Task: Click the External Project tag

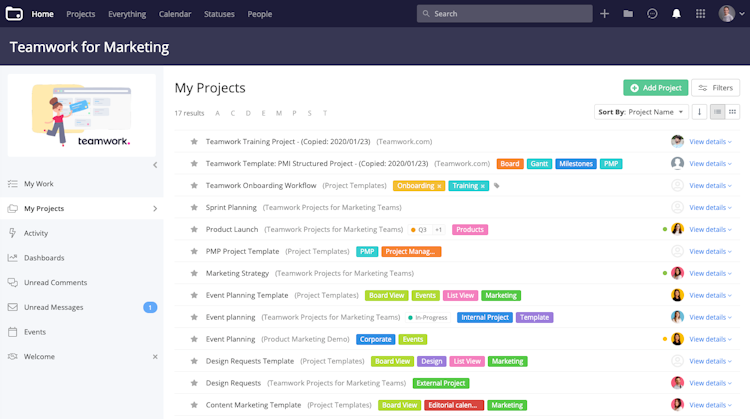Action: (441, 383)
